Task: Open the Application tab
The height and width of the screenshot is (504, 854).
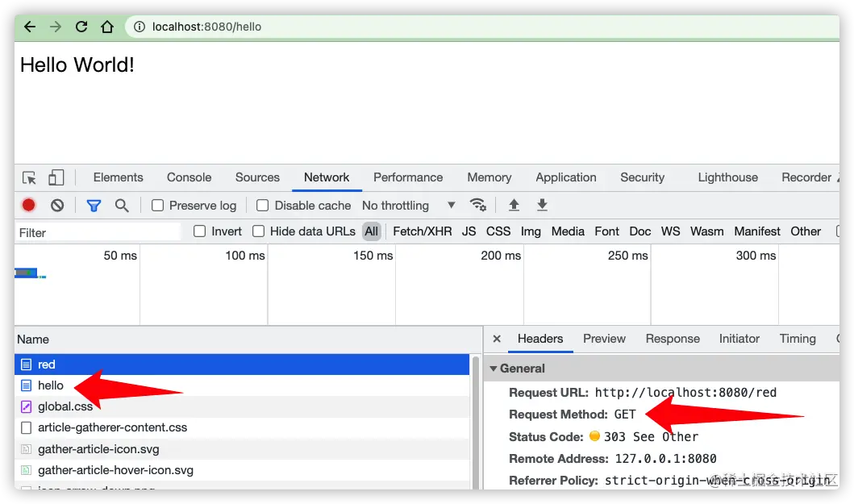Action: [x=566, y=177]
